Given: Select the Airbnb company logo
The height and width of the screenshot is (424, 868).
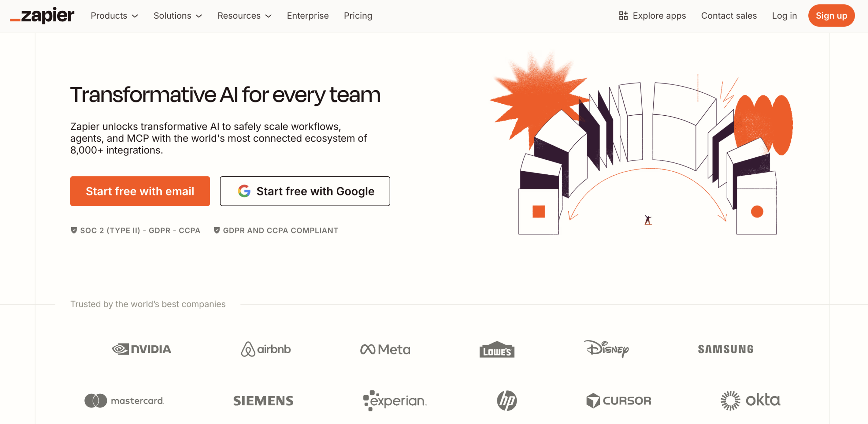Looking at the screenshot, I should pos(266,349).
